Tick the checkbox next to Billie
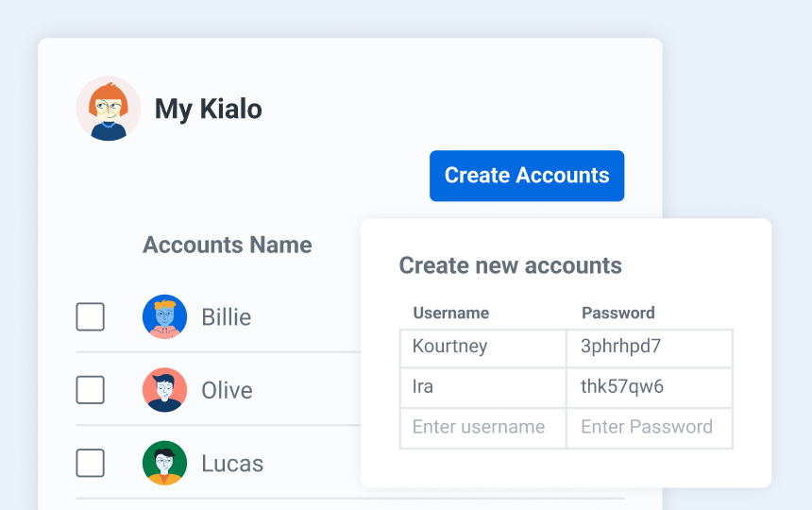The width and height of the screenshot is (812, 510). 90,316
